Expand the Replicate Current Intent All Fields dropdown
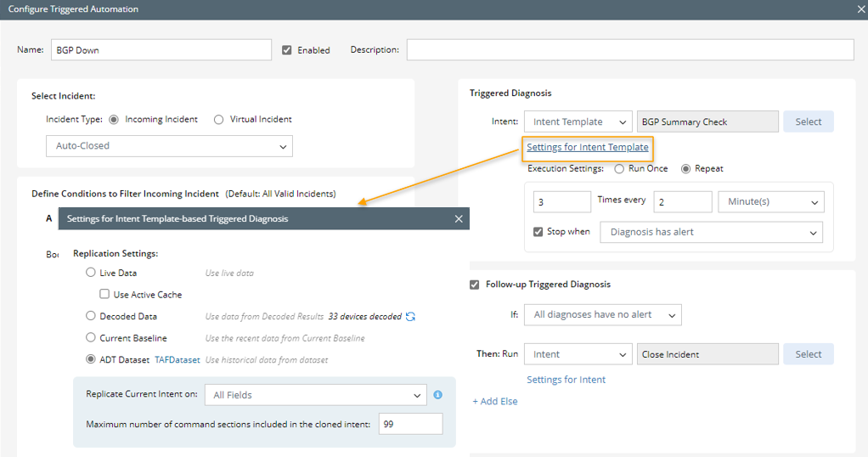The height and width of the screenshot is (457, 868). 314,395
